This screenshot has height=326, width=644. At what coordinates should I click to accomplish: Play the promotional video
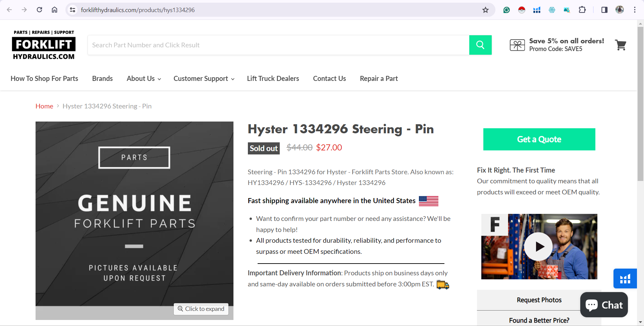(x=539, y=246)
